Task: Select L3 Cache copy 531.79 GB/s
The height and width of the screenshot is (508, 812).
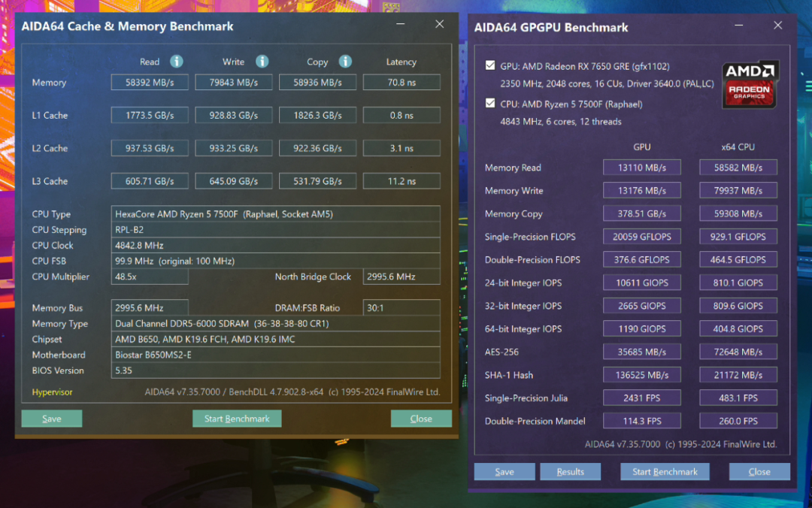Action: [317, 181]
